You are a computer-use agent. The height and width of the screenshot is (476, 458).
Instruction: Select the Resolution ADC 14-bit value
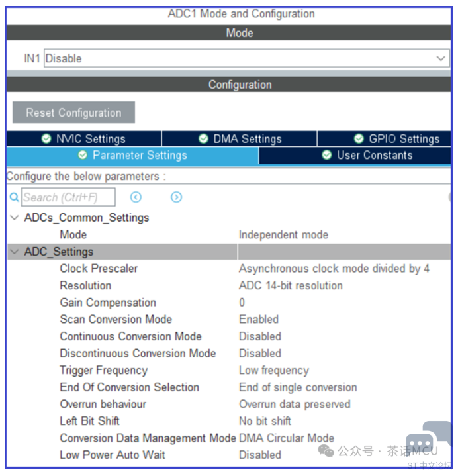(291, 285)
